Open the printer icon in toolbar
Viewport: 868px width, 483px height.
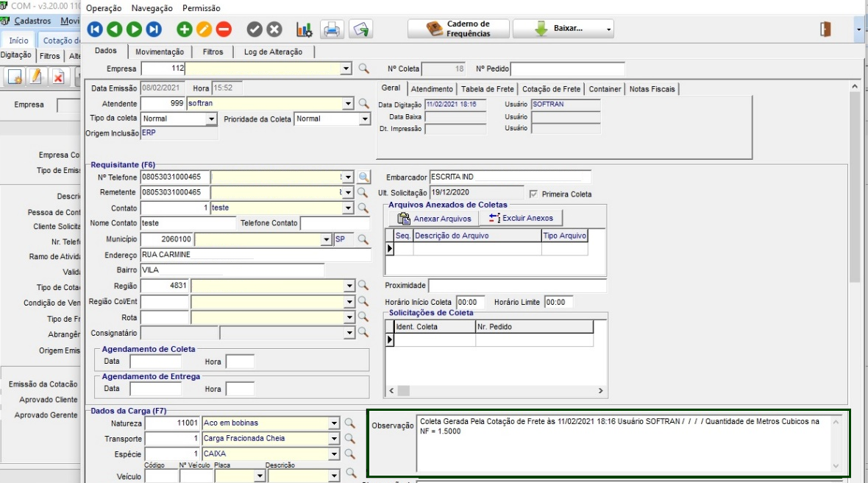(x=332, y=29)
